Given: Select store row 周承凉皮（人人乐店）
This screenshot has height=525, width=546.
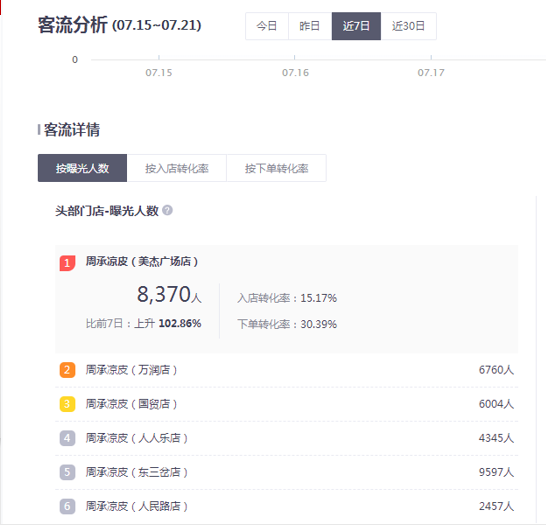Looking at the screenshot, I should coord(287,438).
